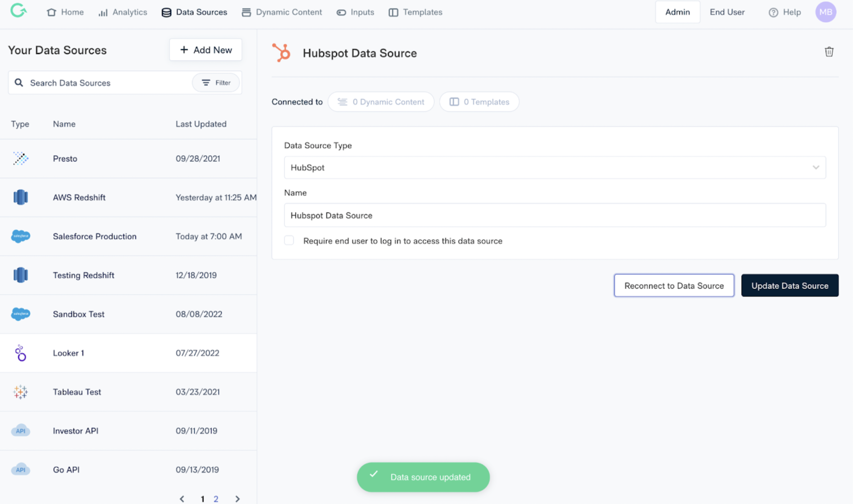Switch to Admin view
The width and height of the screenshot is (853, 504).
[677, 12]
